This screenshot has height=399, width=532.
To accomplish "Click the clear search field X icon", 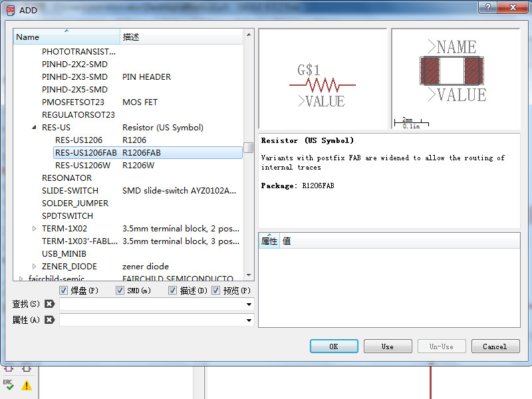I will coord(49,304).
